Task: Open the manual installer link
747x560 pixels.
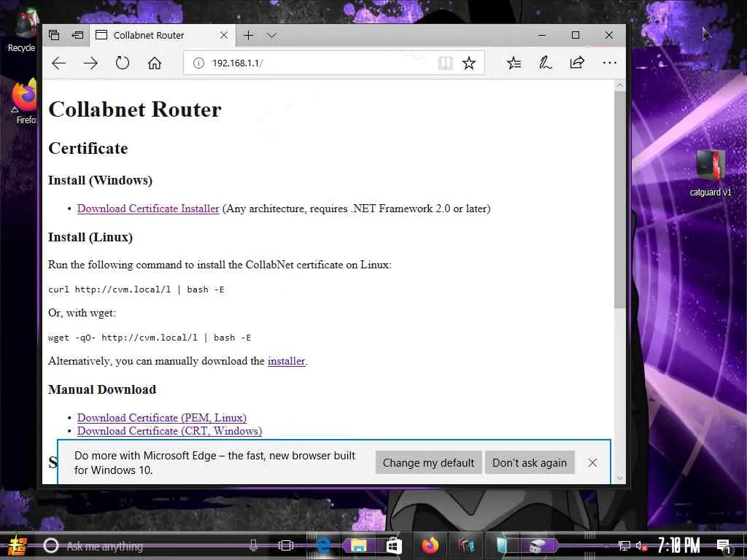Action: click(286, 361)
